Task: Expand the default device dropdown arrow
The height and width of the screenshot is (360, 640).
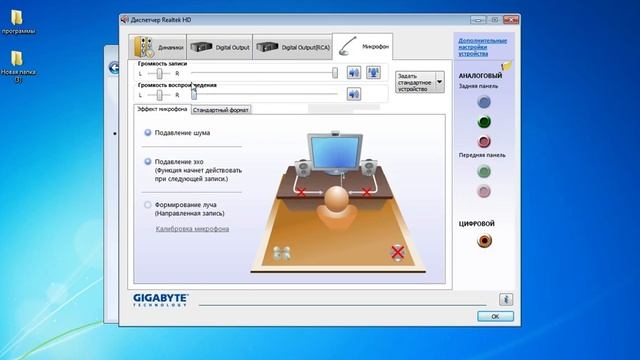Action: 440,82
